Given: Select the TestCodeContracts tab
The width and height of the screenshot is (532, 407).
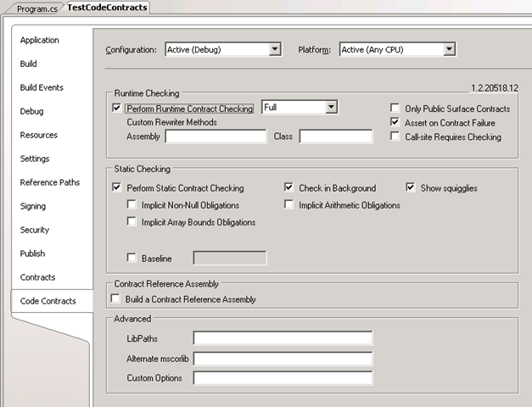Looking at the screenshot, I should [x=107, y=8].
